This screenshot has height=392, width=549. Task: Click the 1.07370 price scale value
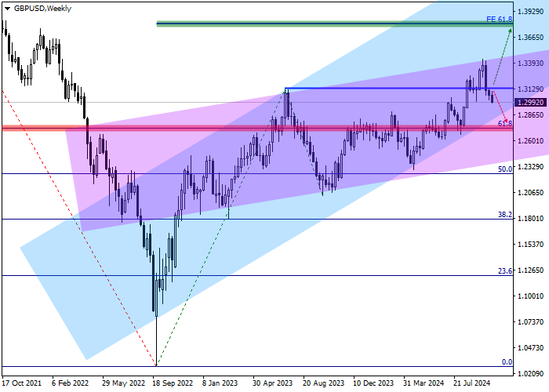tap(531, 322)
